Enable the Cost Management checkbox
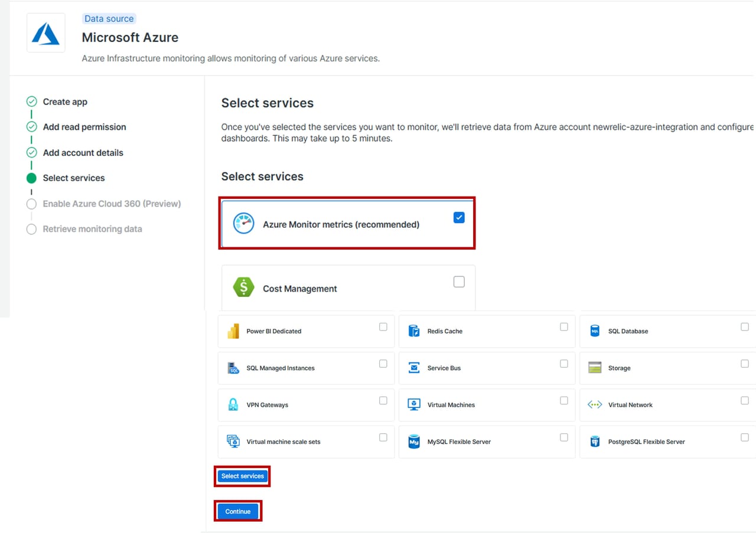Image resolution: width=756 pixels, height=533 pixels. click(x=459, y=282)
